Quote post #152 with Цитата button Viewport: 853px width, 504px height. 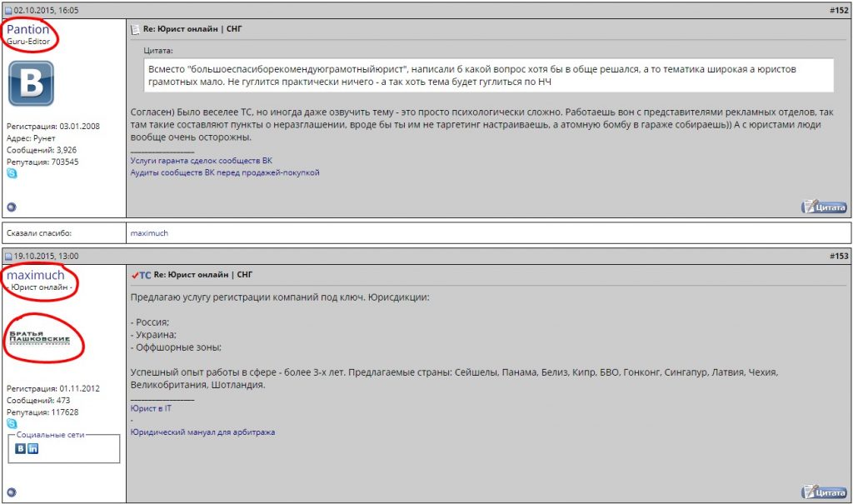tap(824, 207)
